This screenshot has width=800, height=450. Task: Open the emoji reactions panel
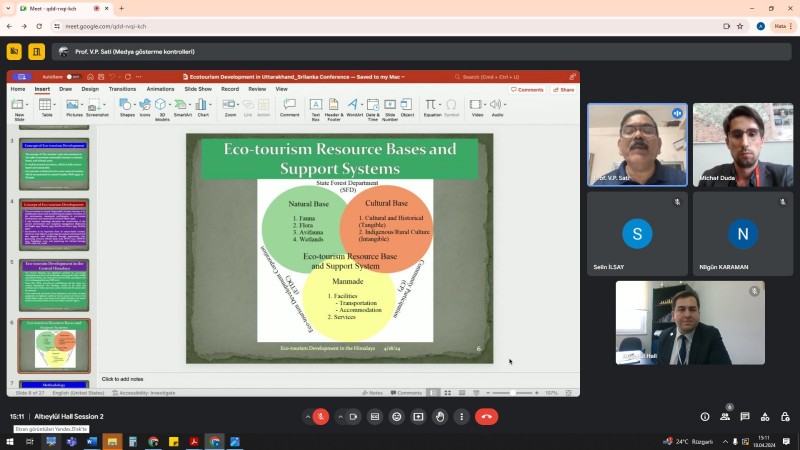[397, 416]
